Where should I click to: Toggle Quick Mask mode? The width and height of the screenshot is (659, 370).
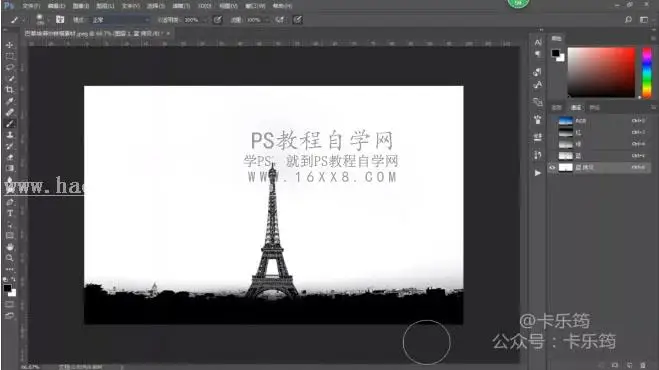10,304
